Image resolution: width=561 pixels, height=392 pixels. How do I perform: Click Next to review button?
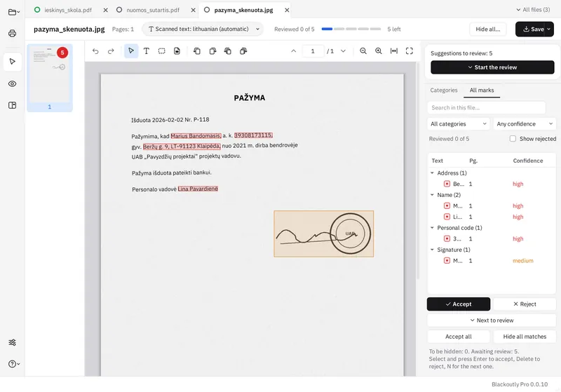pos(492,320)
